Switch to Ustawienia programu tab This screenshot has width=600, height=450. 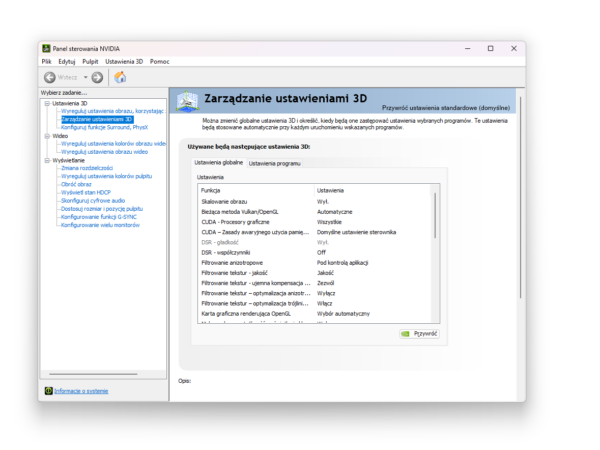(x=275, y=163)
